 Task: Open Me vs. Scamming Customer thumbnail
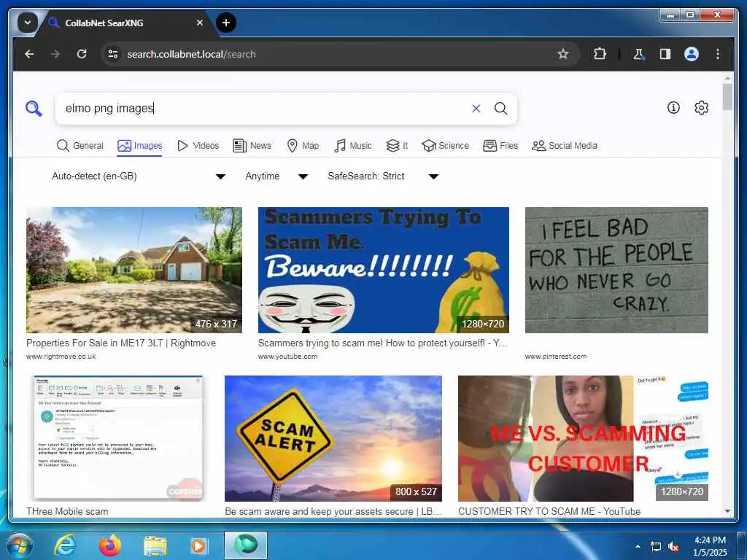(583, 438)
